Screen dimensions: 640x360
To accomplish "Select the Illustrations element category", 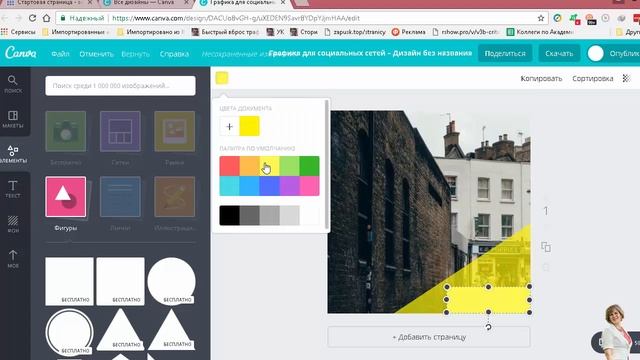I will tap(175, 197).
